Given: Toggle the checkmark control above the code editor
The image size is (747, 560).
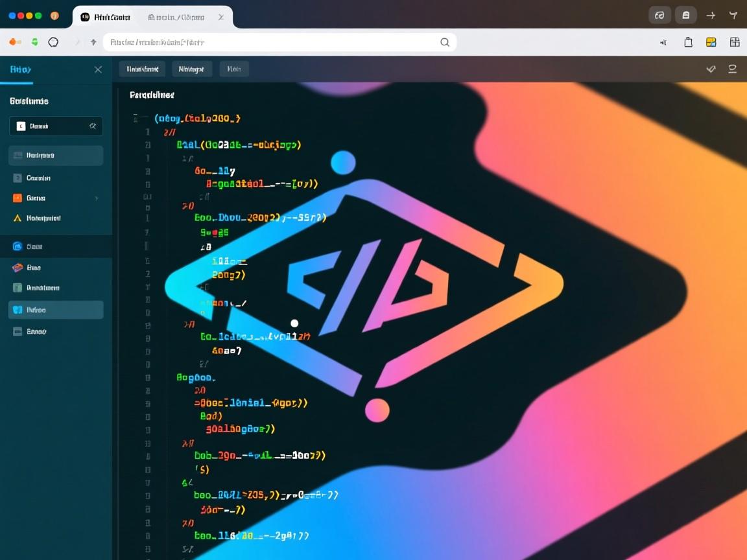Looking at the screenshot, I should coord(711,69).
